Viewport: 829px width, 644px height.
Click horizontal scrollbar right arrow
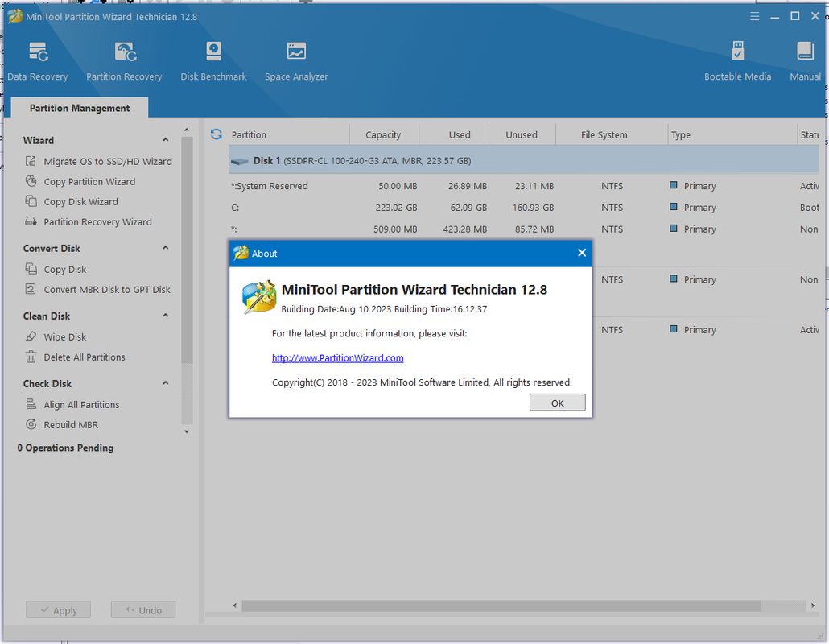pyautogui.click(x=813, y=605)
